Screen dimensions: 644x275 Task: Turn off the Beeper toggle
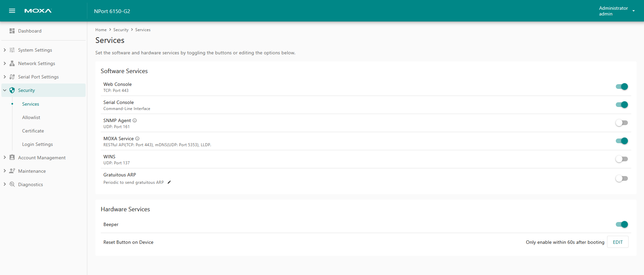pos(622,224)
